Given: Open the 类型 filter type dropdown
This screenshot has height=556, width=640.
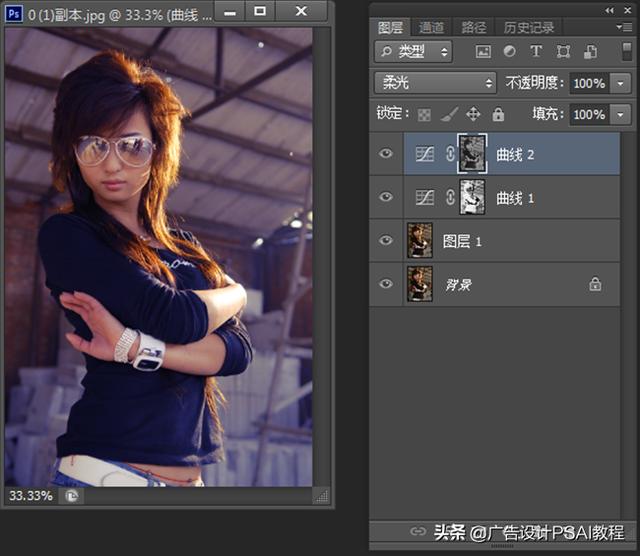Looking at the screenshot, I should click(x=413, y=51).
